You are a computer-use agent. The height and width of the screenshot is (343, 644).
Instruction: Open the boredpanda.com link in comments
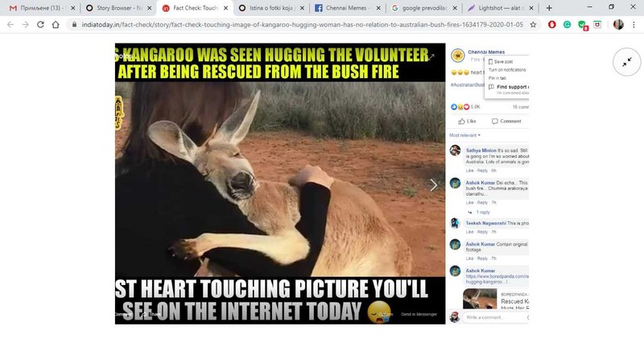[x=497, y=279]
